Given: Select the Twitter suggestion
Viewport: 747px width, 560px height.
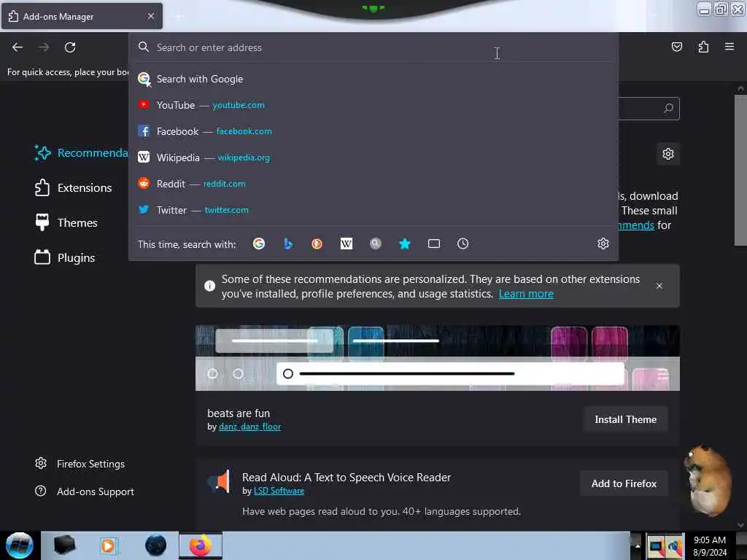Looking at the screenshot, I should coord(373,210).
